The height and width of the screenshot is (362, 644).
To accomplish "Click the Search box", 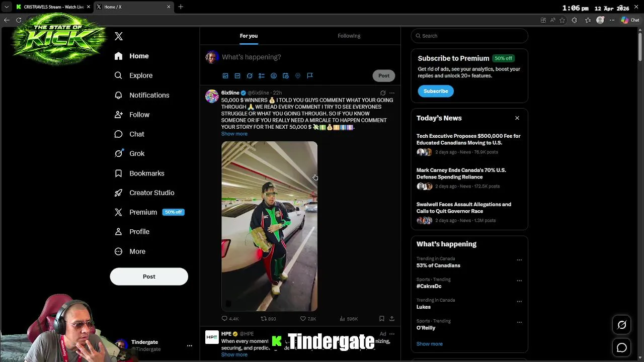I will coord(469,36).
